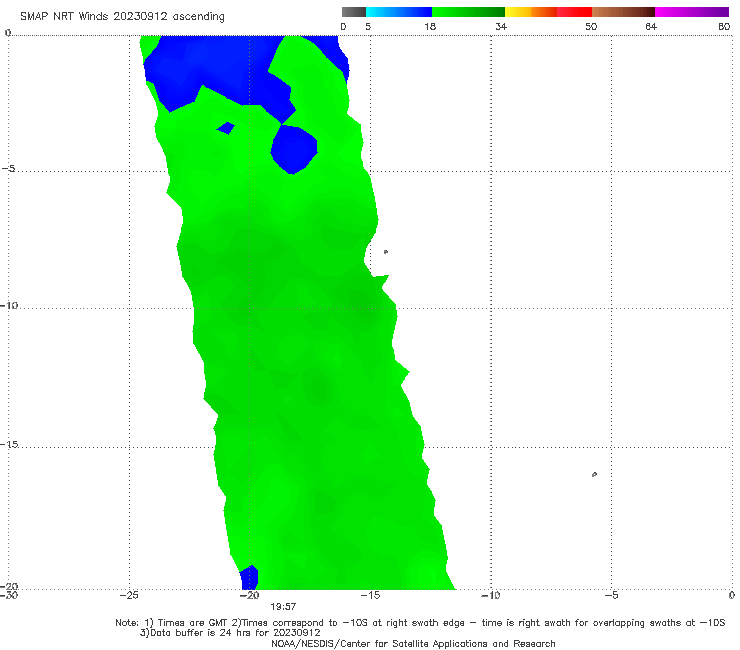Click the yellow-red segment of the color bar
This screenshot has height=650, width=740.
point(548,12)
